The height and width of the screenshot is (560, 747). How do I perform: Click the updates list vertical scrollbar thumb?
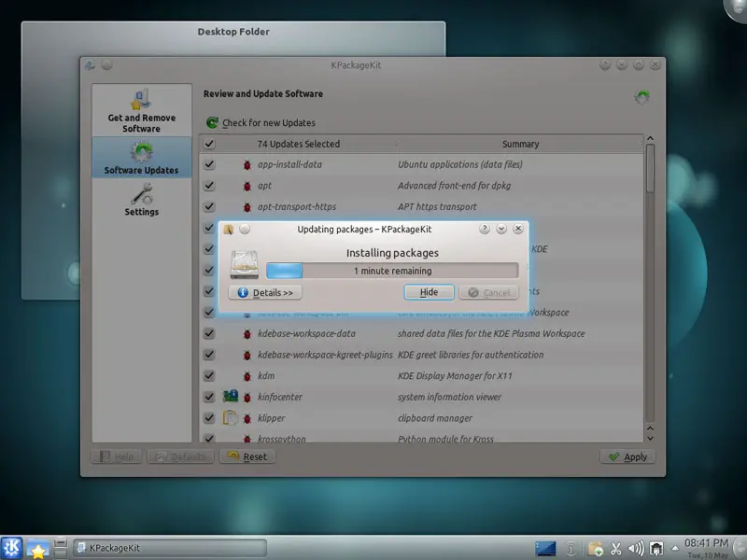pos(650,169)
